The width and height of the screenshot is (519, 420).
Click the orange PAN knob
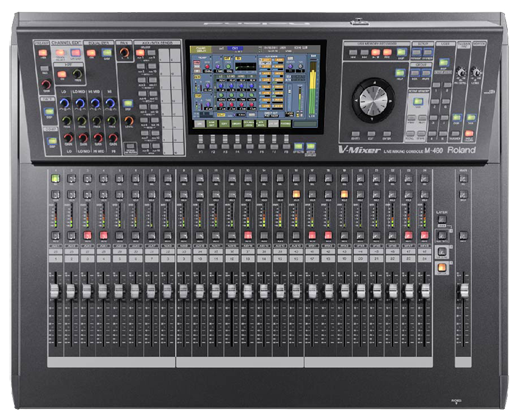[124, 53]
